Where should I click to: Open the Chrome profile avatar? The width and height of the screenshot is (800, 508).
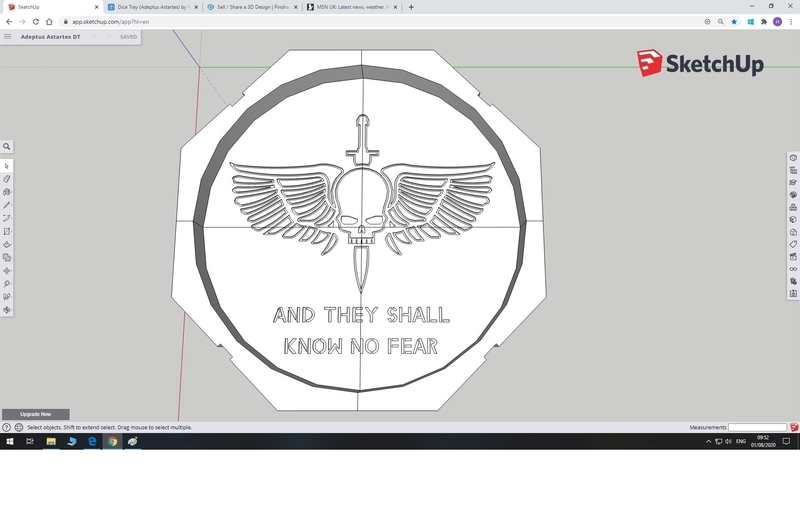tap(778, 21)
